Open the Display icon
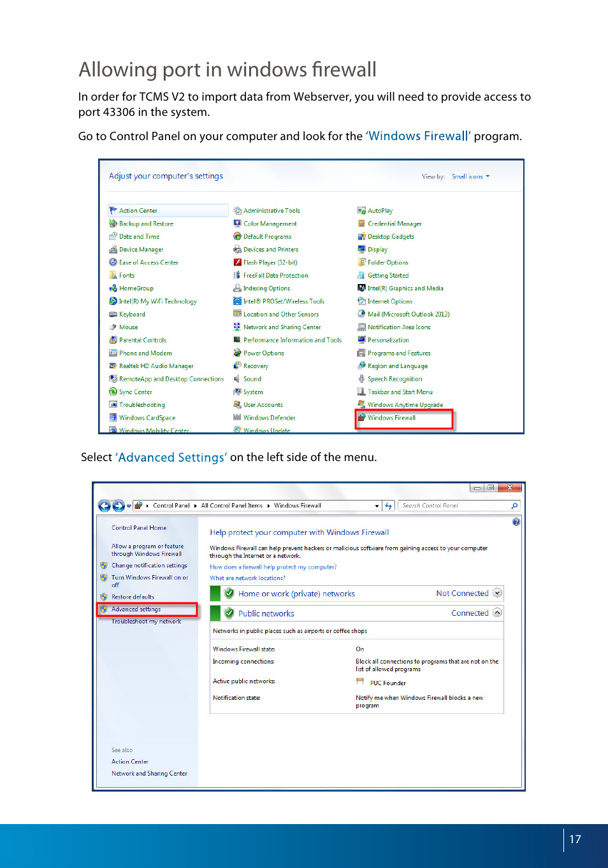The width and height of the screenshot is (608, 868). [x=361, y=250]
